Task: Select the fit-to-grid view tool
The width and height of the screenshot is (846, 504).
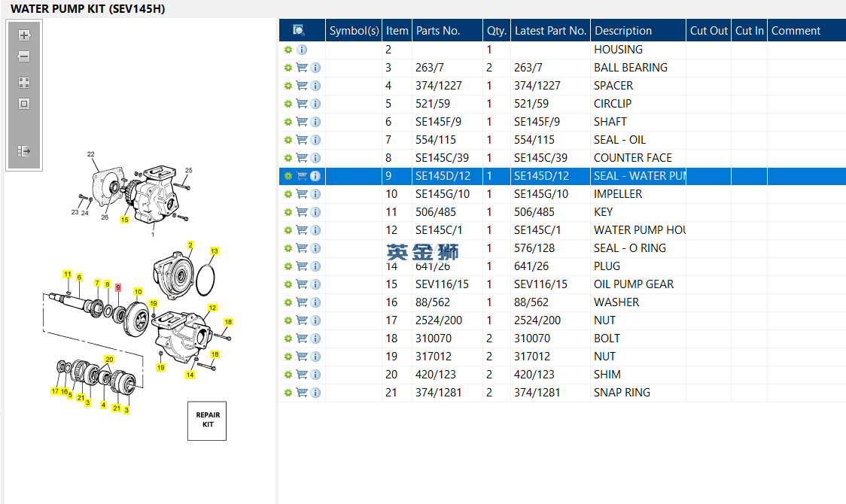Action: click(24, 83)
